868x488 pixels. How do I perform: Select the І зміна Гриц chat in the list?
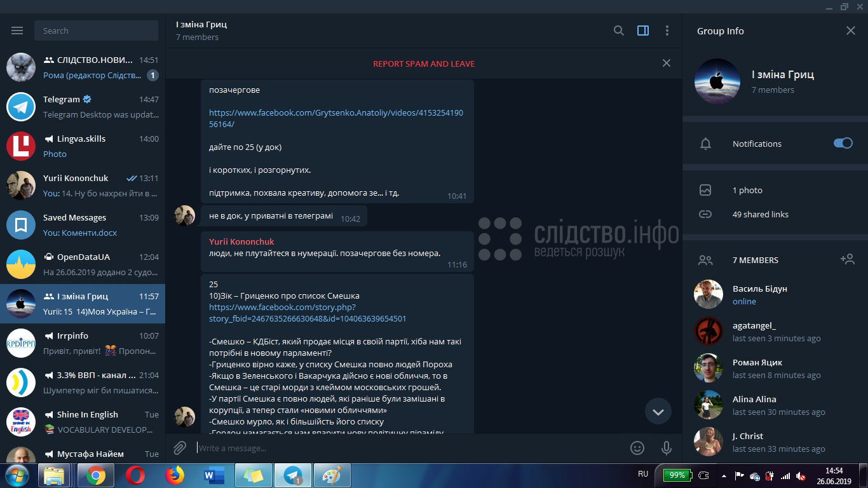83,304
